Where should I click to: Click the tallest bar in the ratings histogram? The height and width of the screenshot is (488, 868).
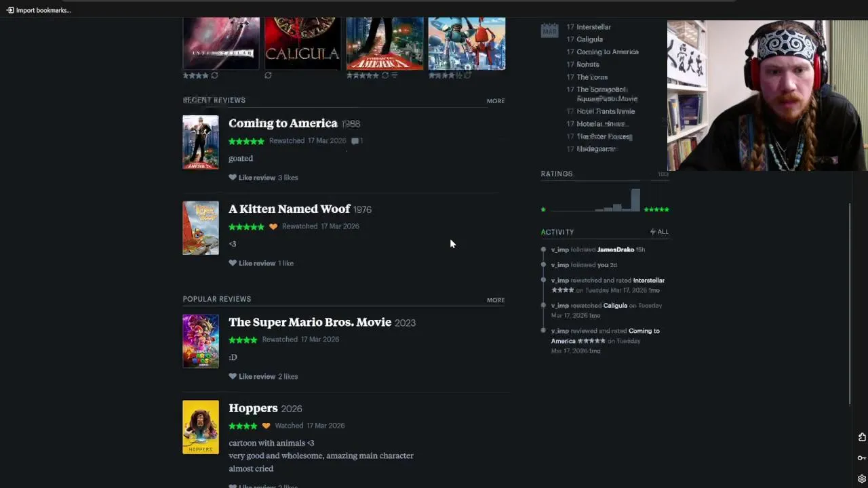(x=635, y=201)
